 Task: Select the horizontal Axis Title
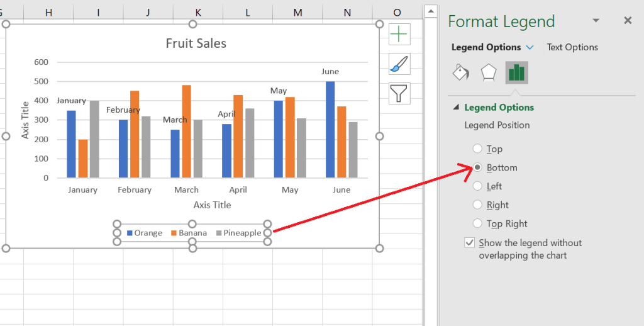click(213, 205)
